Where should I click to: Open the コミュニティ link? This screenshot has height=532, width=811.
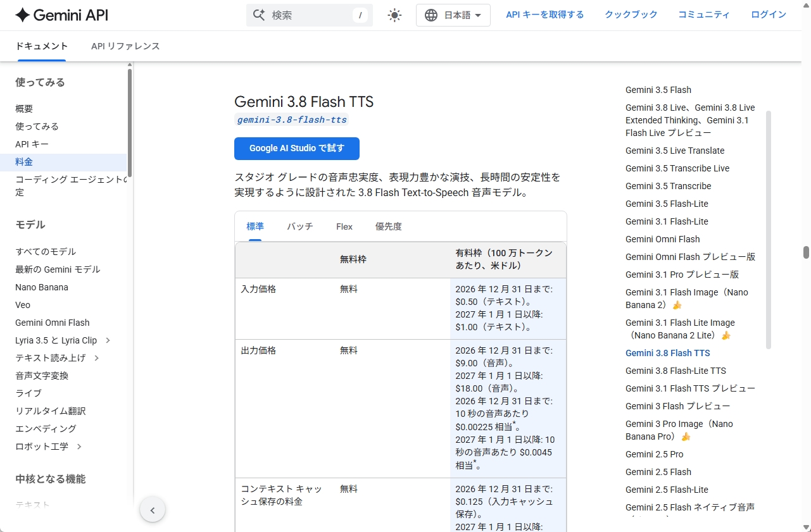pos(704,15)
